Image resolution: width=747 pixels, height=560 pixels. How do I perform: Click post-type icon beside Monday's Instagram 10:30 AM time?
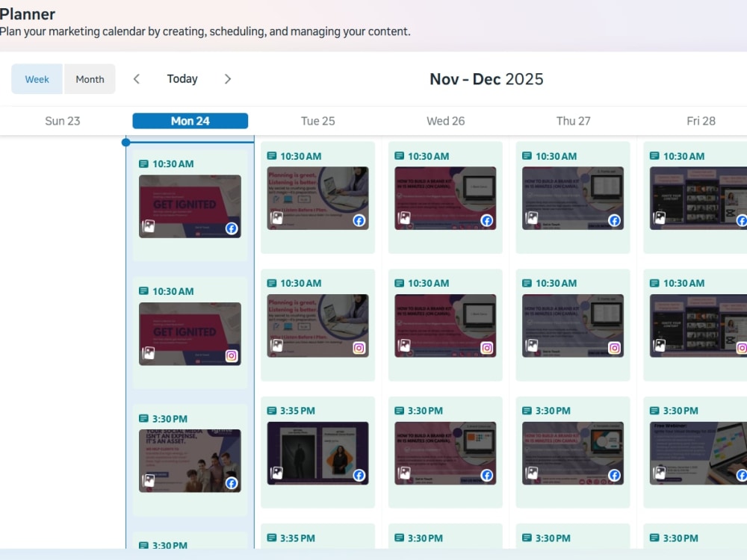[143, 291]
